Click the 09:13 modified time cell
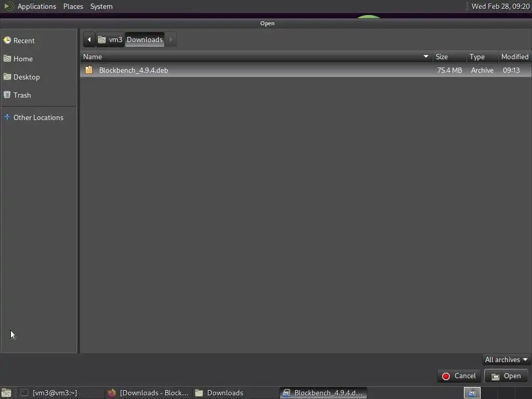The width and height of the screenshot is (532, 399). pos(511,70)
